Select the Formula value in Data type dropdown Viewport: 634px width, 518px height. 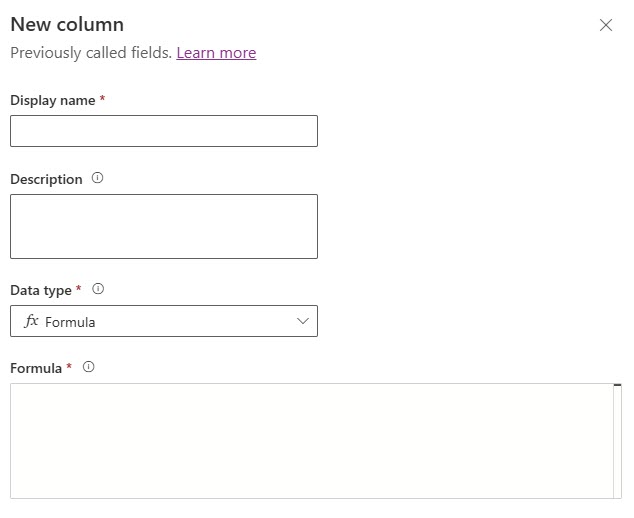pos(70,322)
